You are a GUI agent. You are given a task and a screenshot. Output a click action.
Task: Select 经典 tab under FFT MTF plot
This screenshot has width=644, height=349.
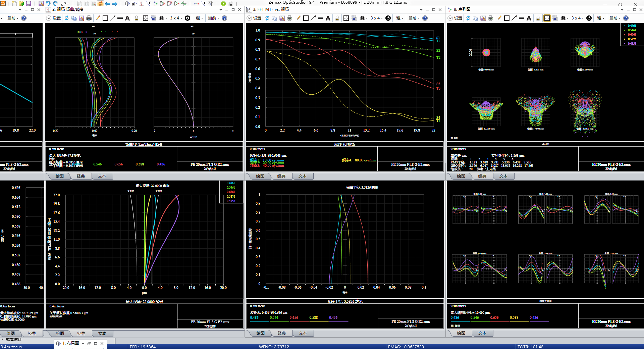click(281, 176)
